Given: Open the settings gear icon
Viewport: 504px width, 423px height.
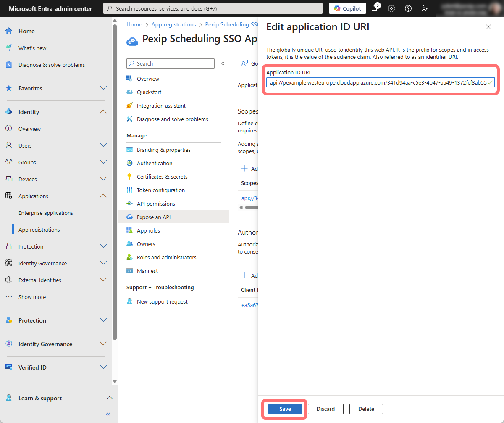Looking at the screenshot, I should point(391,8).
